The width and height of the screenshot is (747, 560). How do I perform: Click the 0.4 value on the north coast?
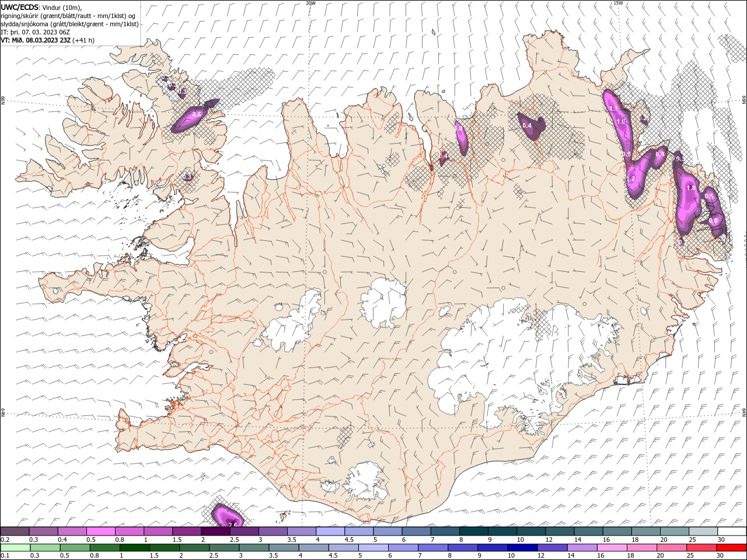(x=527, y=125)
